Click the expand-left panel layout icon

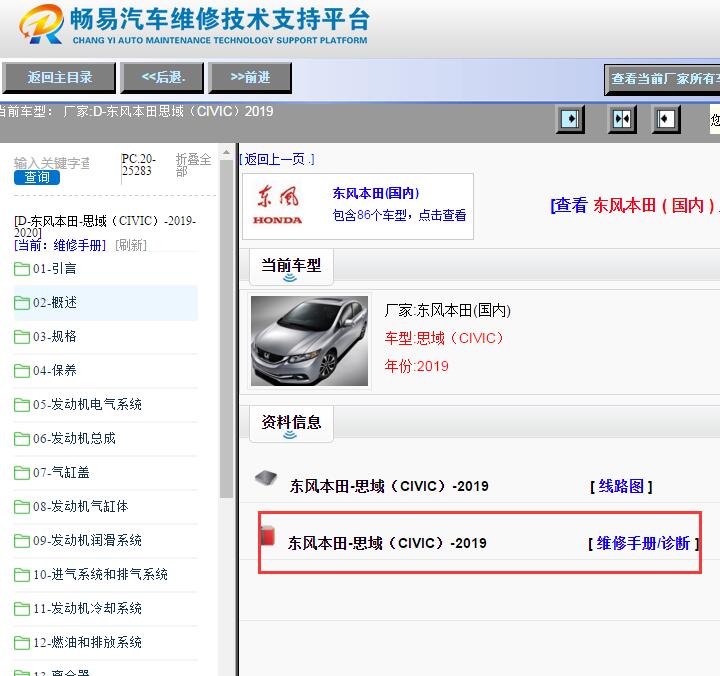coord(666,119)
